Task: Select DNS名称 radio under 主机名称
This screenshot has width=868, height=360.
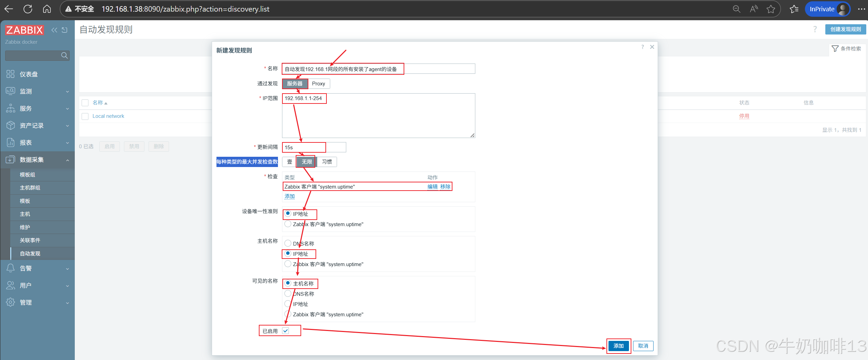Action: click(288, 244)
